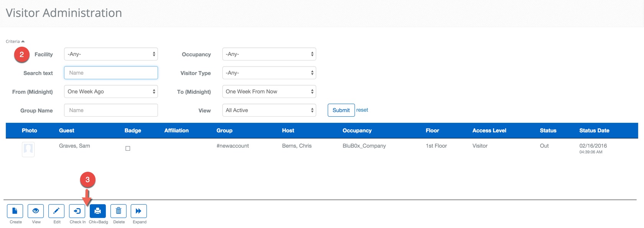This screenshot has width=644, height=228.
Task: Click the Expand double-arrow icon
Action: click(139, 211)
